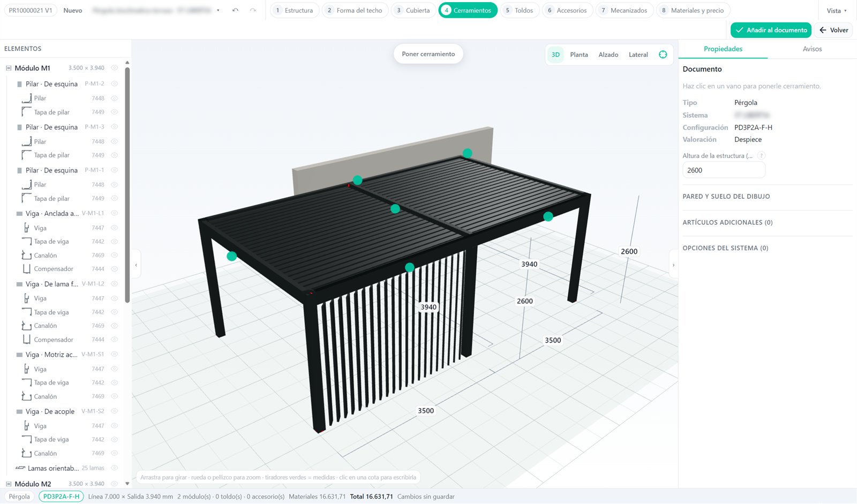Collapse the right properties panel arrow
This screenshot has height=504, width=857.
pos(673,265)
